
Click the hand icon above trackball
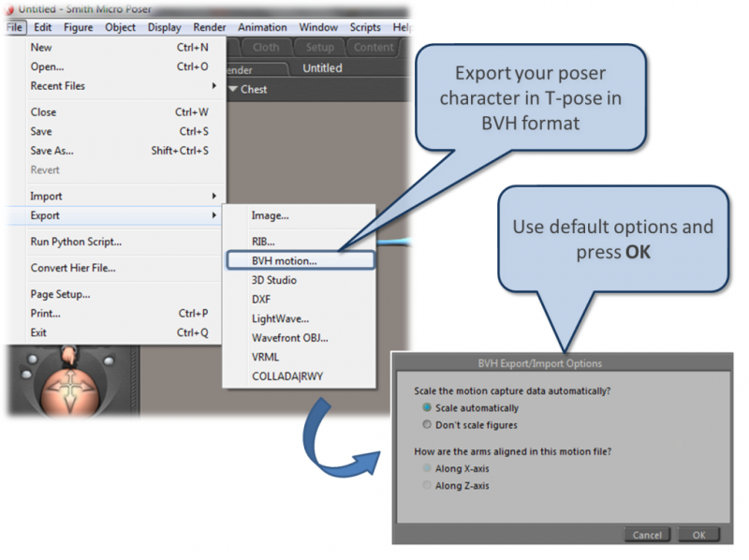tap(69, 355)
